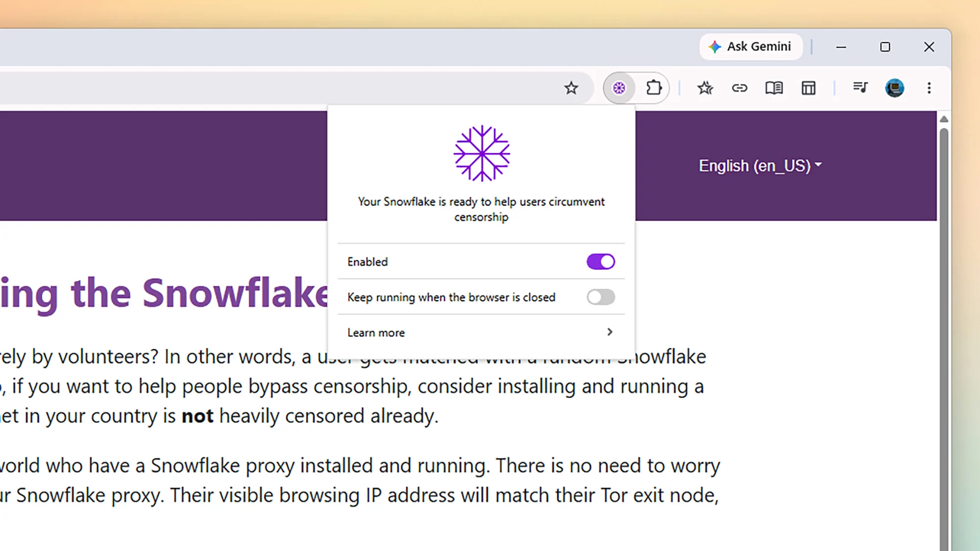
Task: Minimize the browser window
Action: point(841,47)
